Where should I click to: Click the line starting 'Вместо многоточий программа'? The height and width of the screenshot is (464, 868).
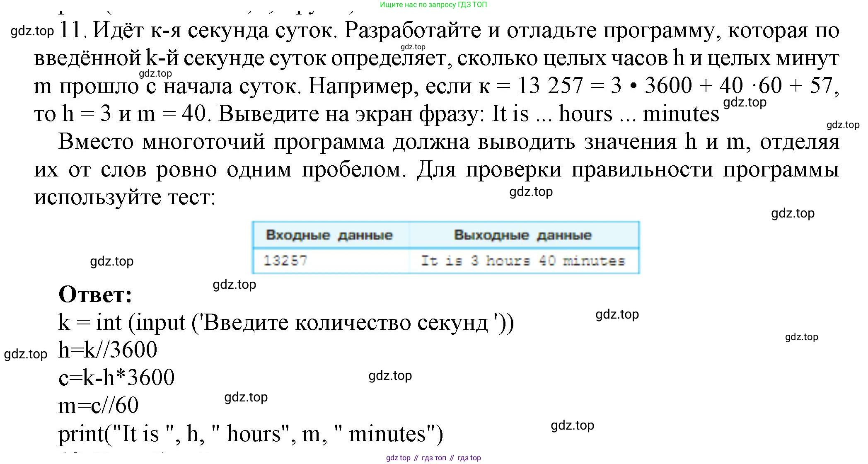pos(449,142)
